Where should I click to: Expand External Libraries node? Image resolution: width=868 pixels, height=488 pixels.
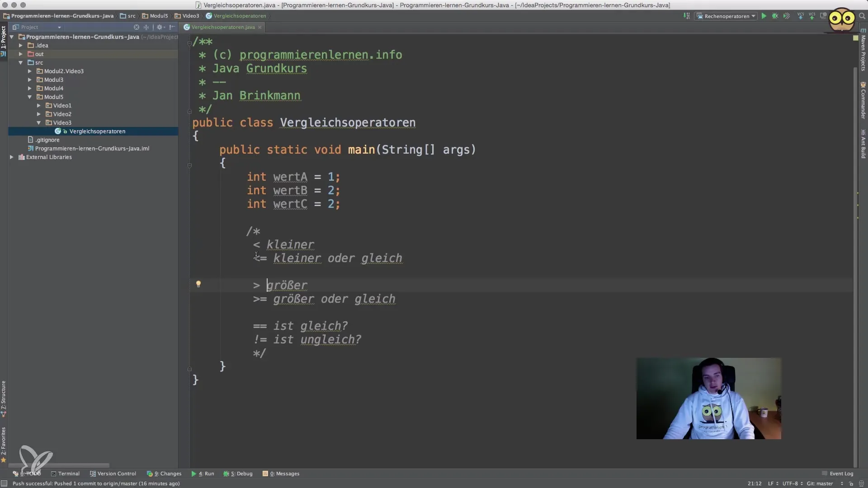[x=12, y=157]
